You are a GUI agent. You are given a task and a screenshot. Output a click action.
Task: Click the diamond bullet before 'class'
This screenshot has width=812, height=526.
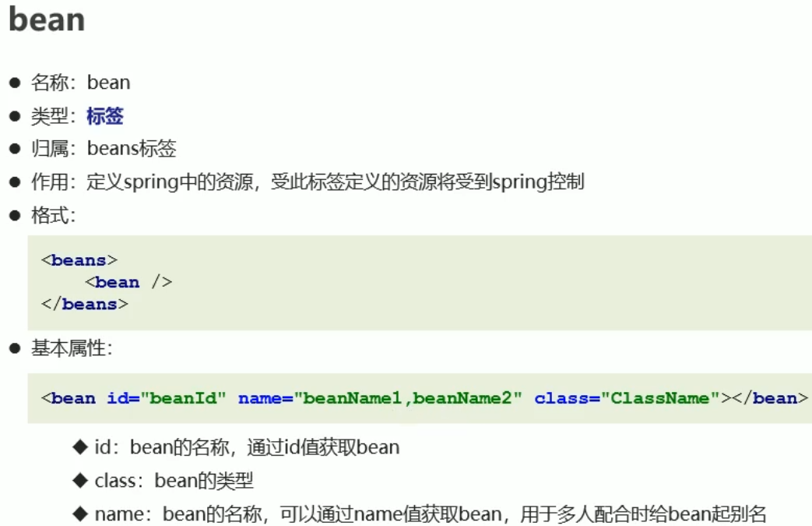tap(80, 480)
